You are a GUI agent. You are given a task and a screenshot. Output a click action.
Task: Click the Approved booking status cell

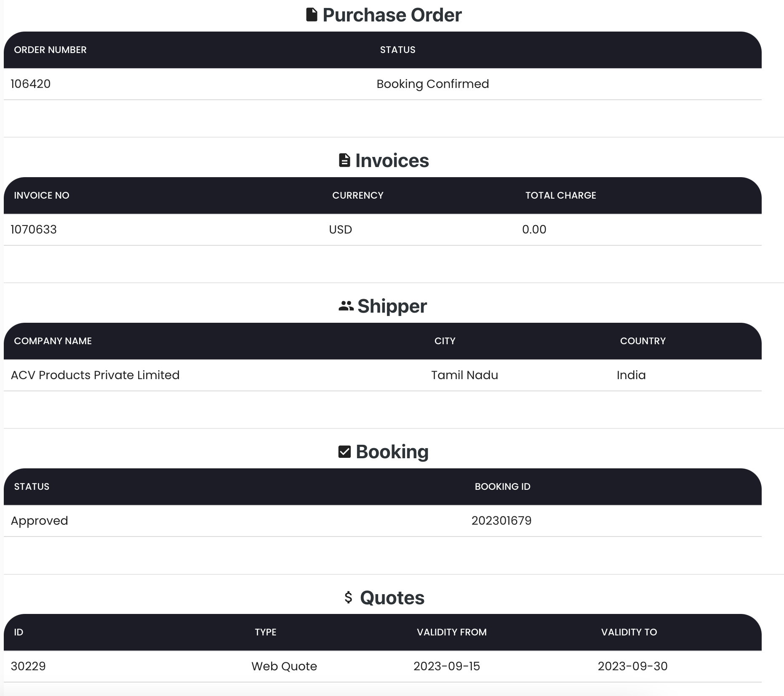pos(39,521)
